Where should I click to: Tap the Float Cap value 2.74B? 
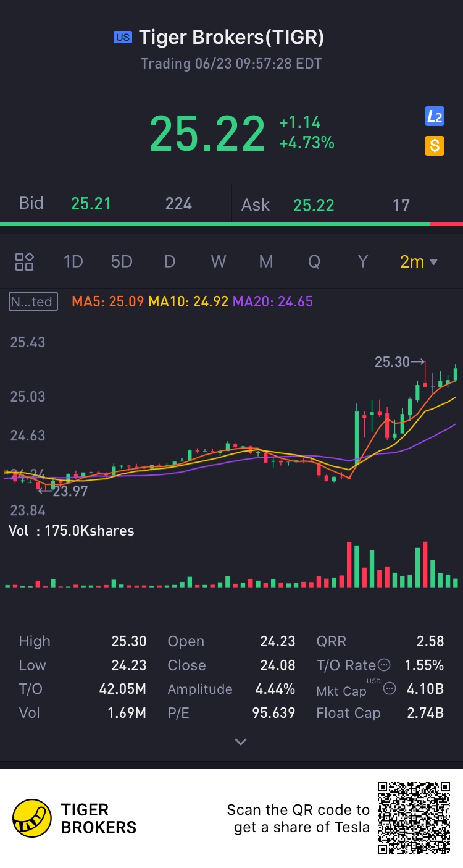425,713
